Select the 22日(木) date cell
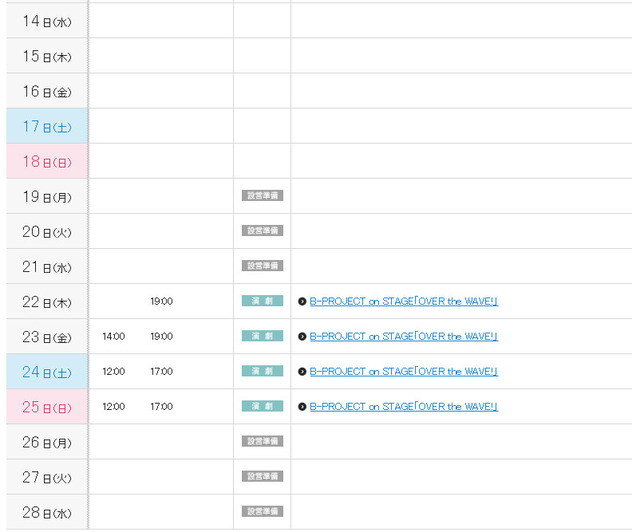The height and width of the screenshot is (532, 640). (x=47, y=301)
